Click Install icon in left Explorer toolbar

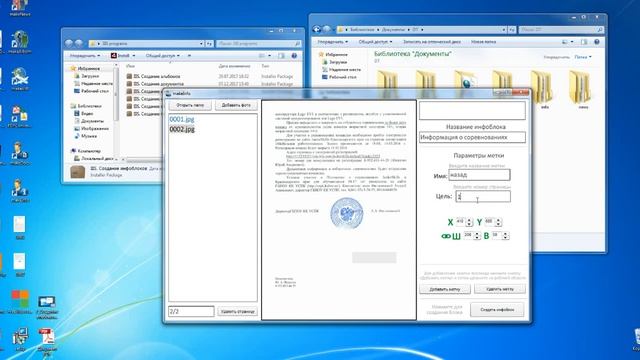click(114, 56)
